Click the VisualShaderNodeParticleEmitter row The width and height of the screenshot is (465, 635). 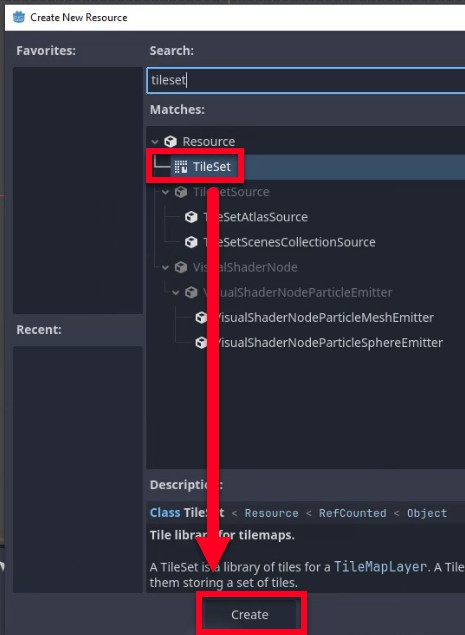[297, 292]
